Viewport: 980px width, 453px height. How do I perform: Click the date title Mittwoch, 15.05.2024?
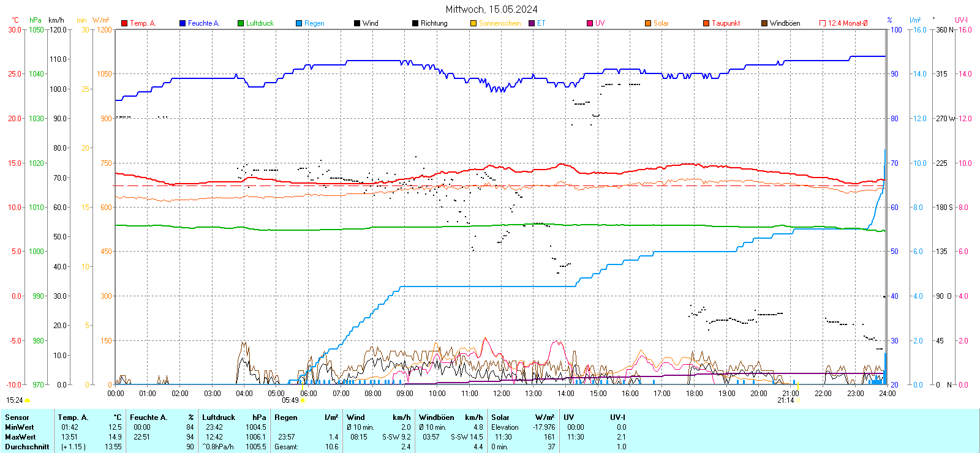coord(491,9)
